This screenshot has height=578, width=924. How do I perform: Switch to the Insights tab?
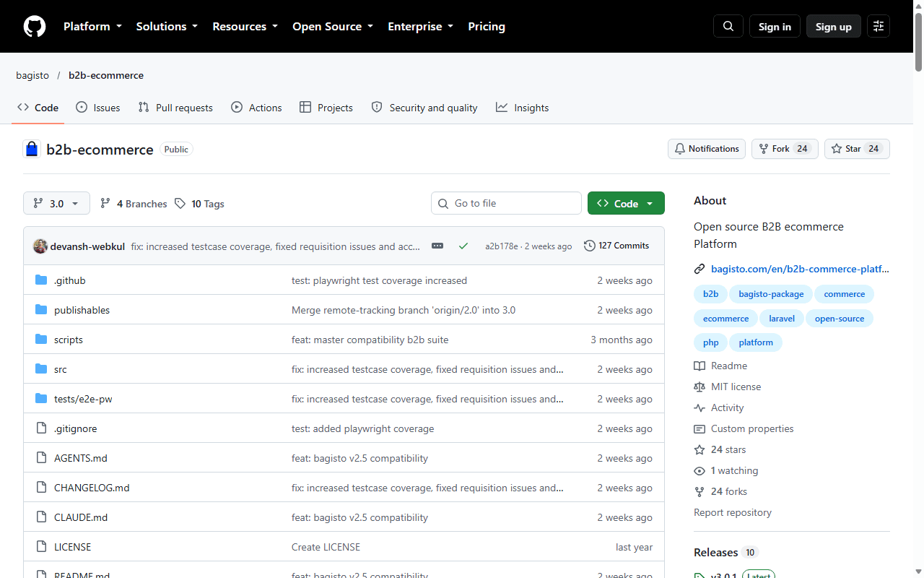pos(523,108)
